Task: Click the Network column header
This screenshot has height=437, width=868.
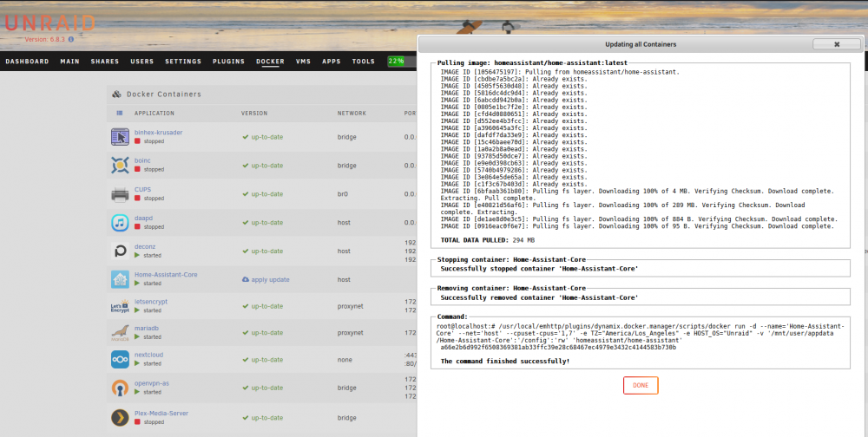Action: 352,113
